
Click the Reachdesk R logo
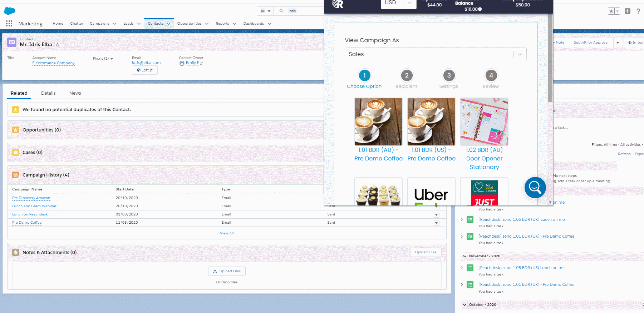pos(338,4)
